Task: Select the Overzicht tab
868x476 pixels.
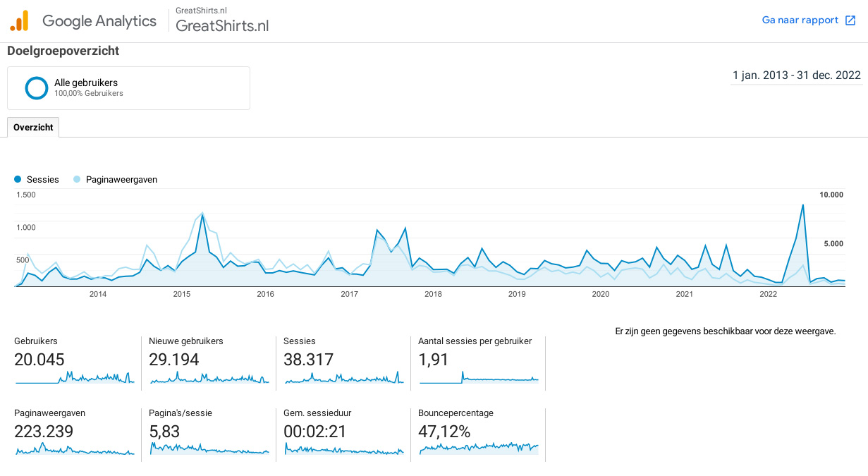Action: pyautogui.click(x=33, y=128)
